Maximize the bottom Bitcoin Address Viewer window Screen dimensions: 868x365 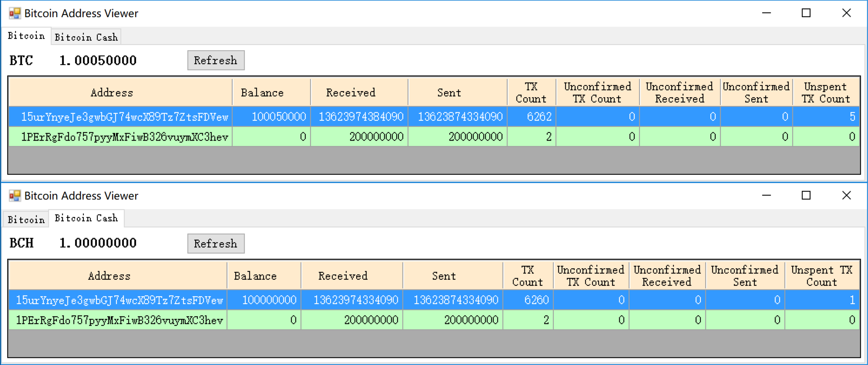tap(806, 195)
